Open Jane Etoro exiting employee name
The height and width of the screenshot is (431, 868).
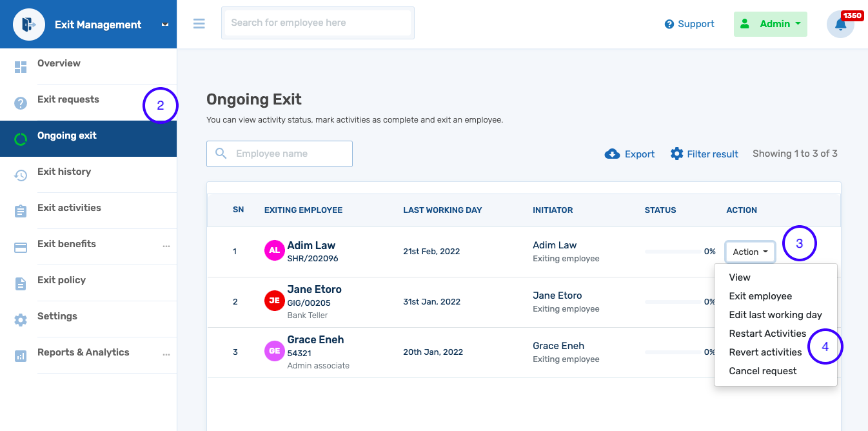315,289
